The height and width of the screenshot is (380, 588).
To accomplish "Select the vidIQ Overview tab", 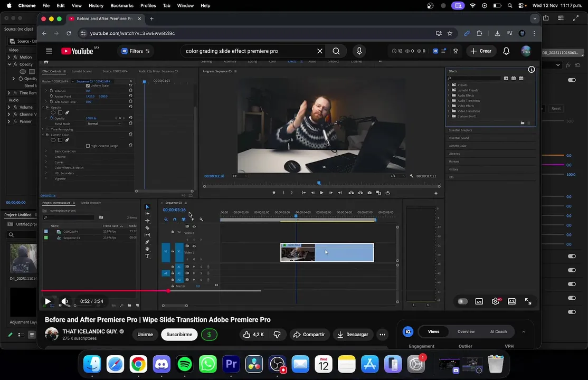I will 466,331.
